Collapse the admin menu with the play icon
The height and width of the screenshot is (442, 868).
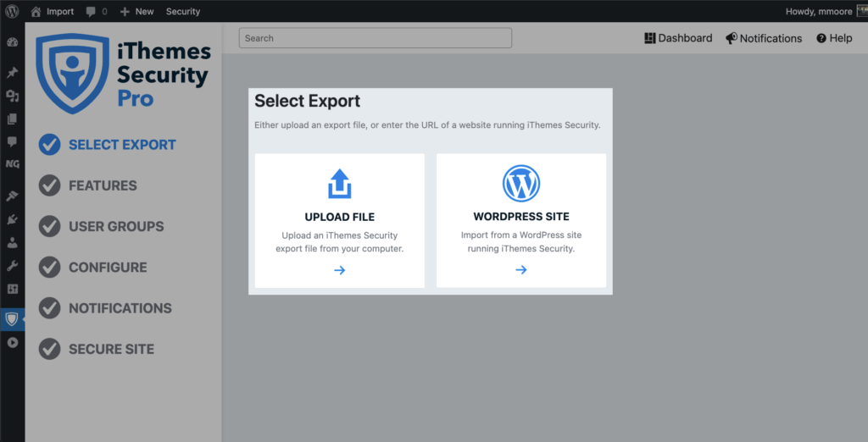click(12, 342)
